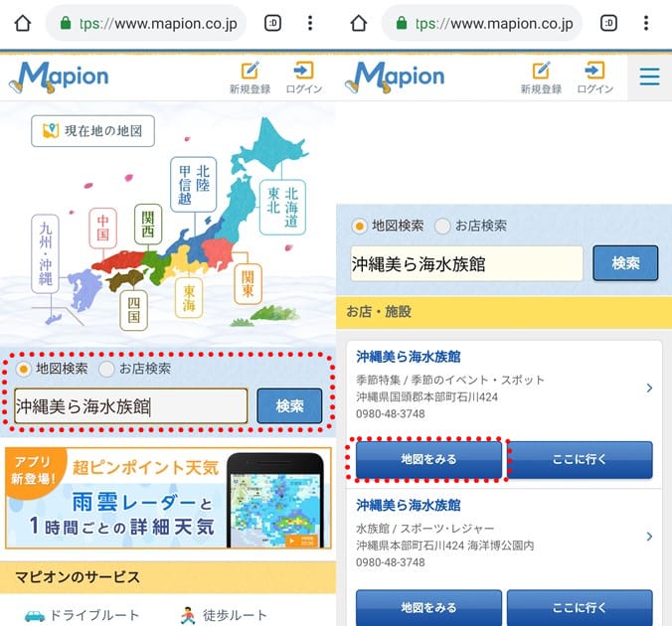
Task: Select 四国 region label
Action: 134,310
